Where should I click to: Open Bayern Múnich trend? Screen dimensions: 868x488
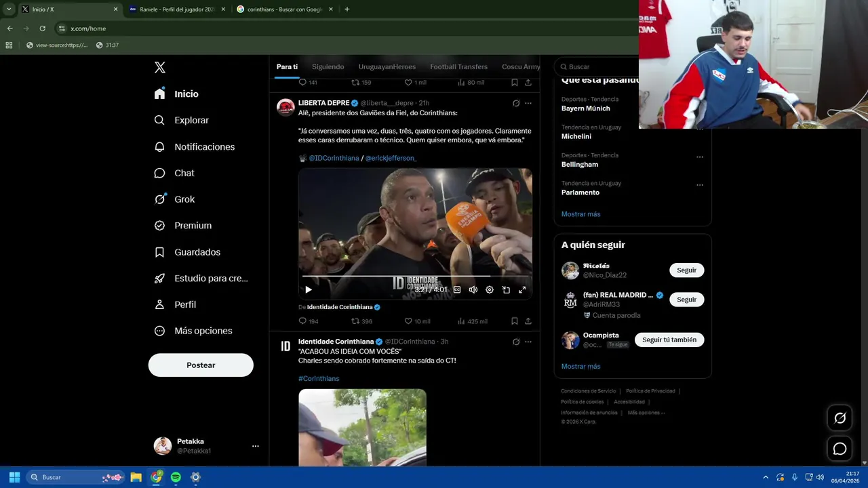pyautogui.click(x=586, y=108)
